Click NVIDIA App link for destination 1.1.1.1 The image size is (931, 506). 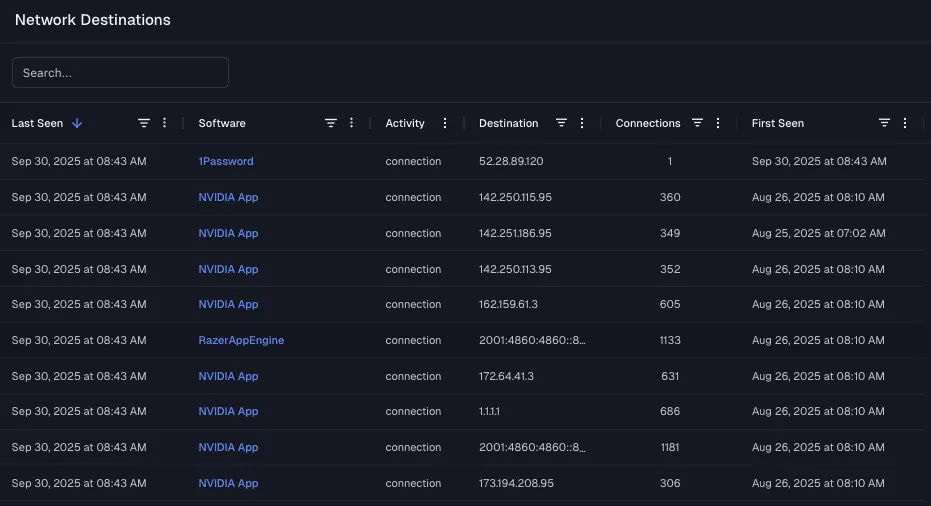coord(228,411)
